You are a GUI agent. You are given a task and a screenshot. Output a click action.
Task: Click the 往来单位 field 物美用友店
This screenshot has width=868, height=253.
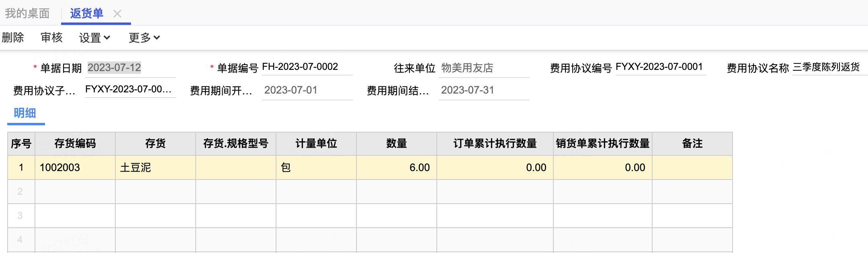484,68
